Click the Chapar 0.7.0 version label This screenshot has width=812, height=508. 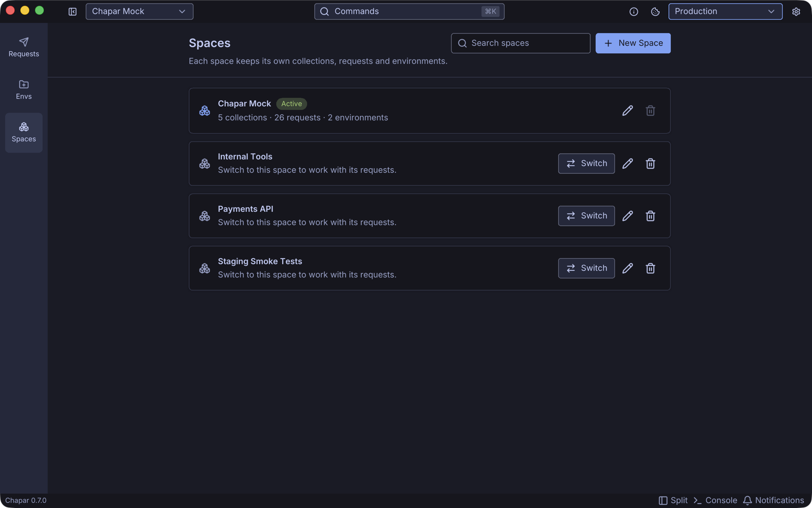pos(26,500)
